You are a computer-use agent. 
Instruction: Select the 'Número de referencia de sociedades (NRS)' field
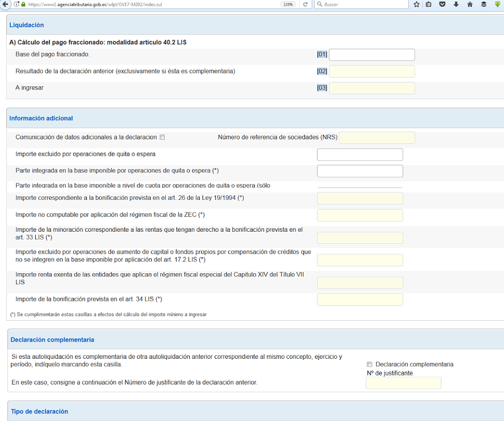tap(377, 138)
